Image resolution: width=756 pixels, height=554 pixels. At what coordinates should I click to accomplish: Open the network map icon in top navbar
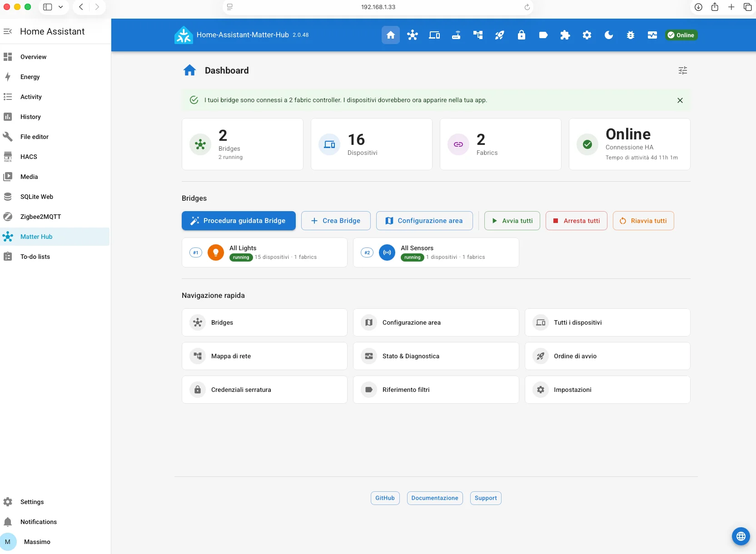pos(478,35)
